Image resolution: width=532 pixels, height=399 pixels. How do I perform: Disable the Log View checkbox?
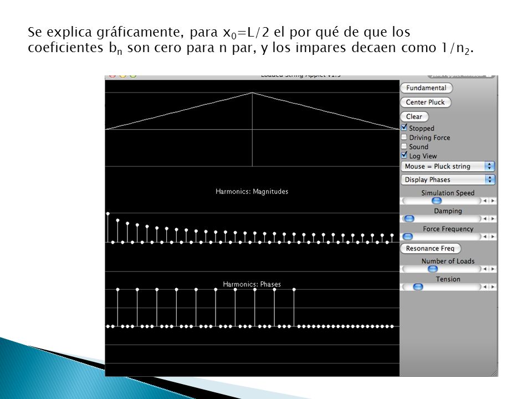[404, 155]
